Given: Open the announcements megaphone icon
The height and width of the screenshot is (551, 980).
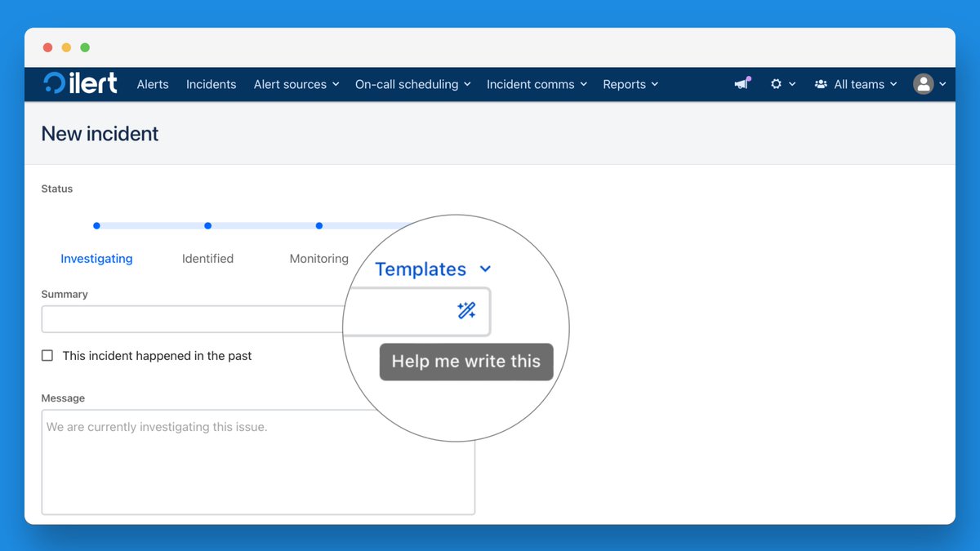Looking at the screenshot, I should coord(742,83).
